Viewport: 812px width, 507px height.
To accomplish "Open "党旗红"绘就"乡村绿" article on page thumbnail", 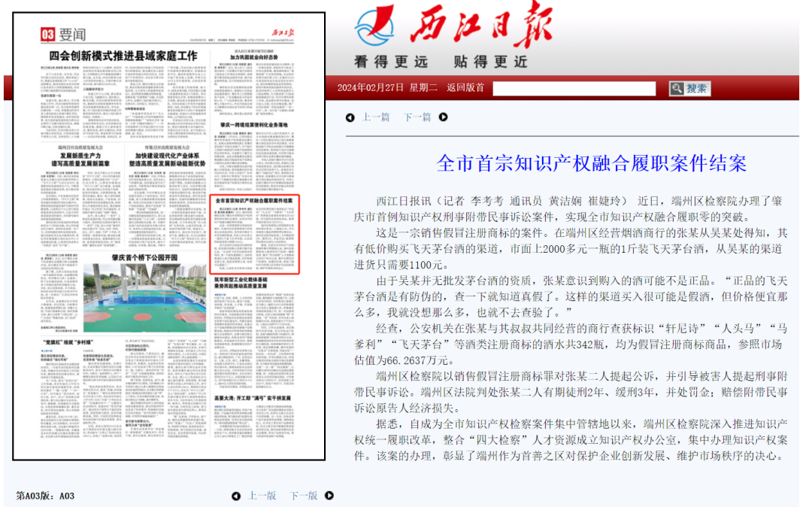I will click(68, 342).
